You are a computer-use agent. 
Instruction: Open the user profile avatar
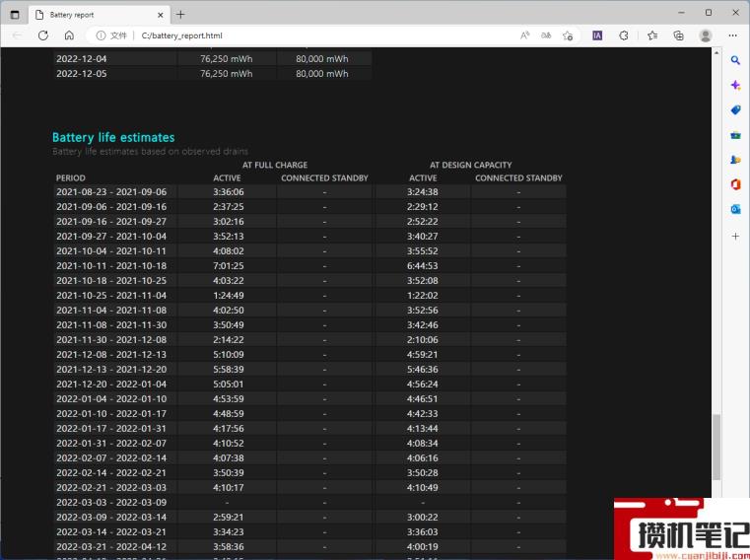click(x=706, y=35)
